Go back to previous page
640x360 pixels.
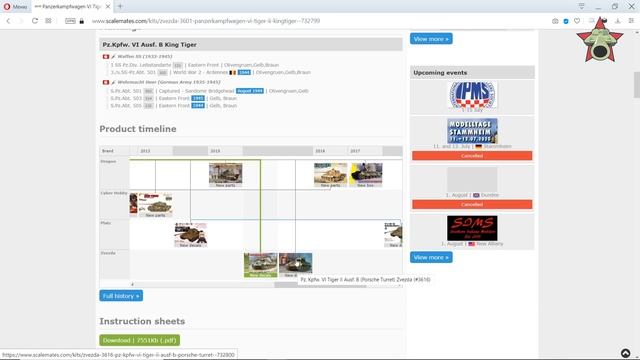8,21
